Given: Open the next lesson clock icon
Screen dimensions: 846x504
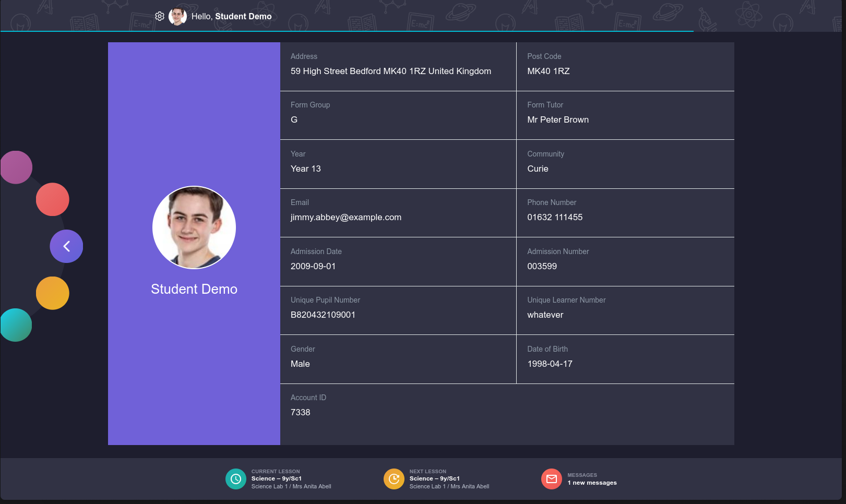Looking at the screenshot, I should 394,479.
